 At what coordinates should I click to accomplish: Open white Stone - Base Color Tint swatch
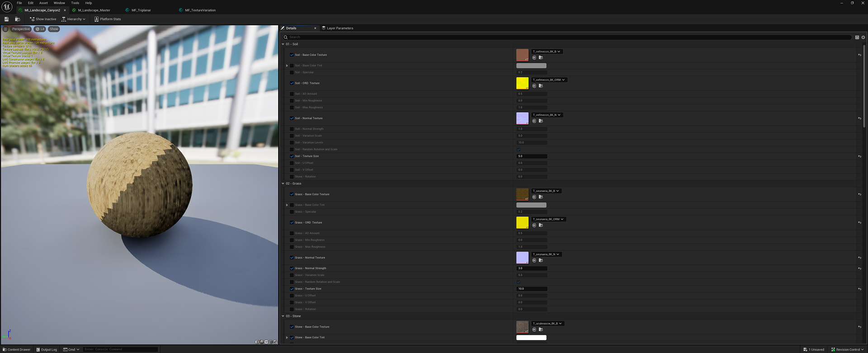coord(531,337)
